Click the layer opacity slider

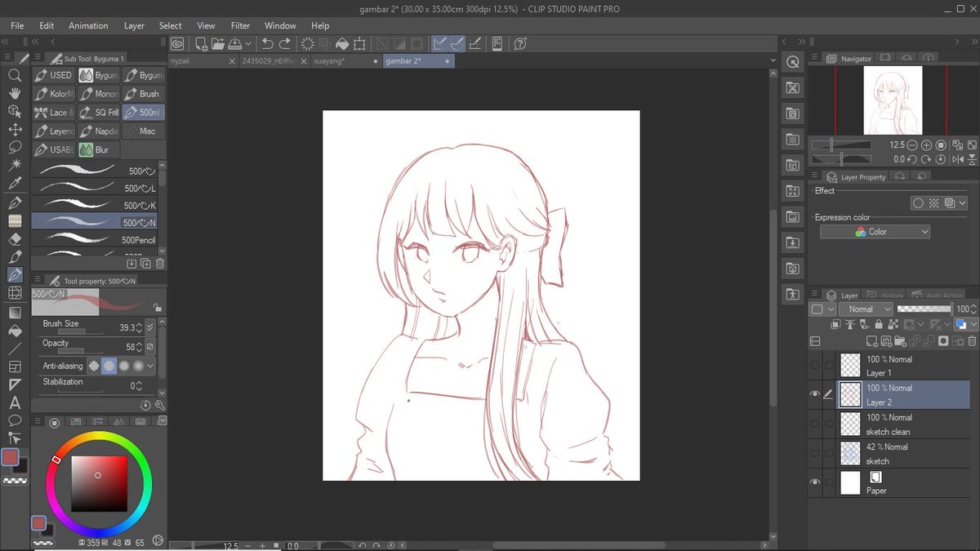tap(924, 309)
